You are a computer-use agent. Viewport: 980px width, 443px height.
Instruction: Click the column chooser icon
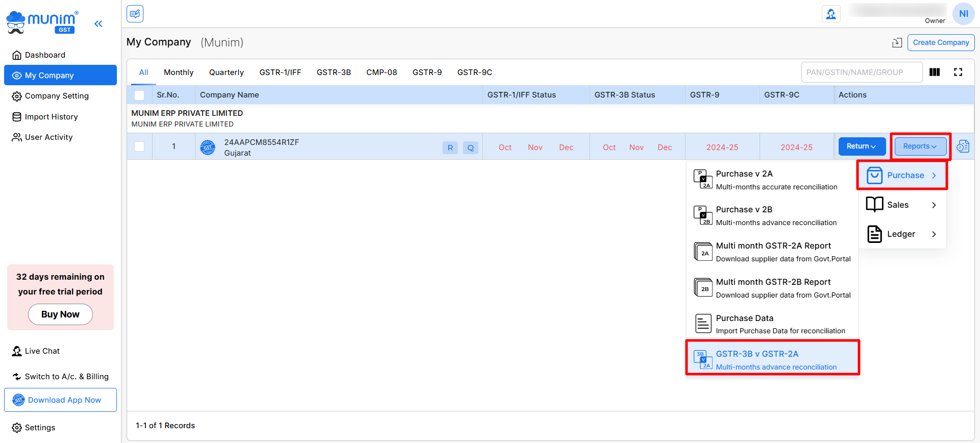click(x=935, y=72)
